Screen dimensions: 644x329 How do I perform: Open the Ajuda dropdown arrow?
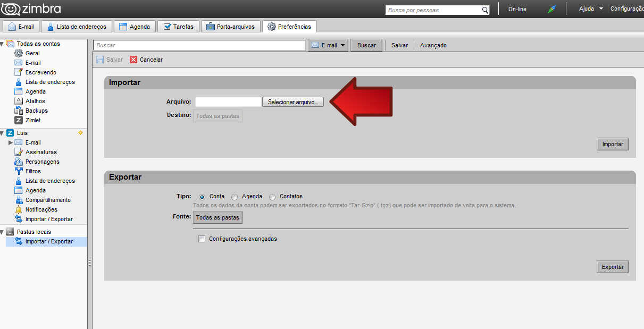601,9
